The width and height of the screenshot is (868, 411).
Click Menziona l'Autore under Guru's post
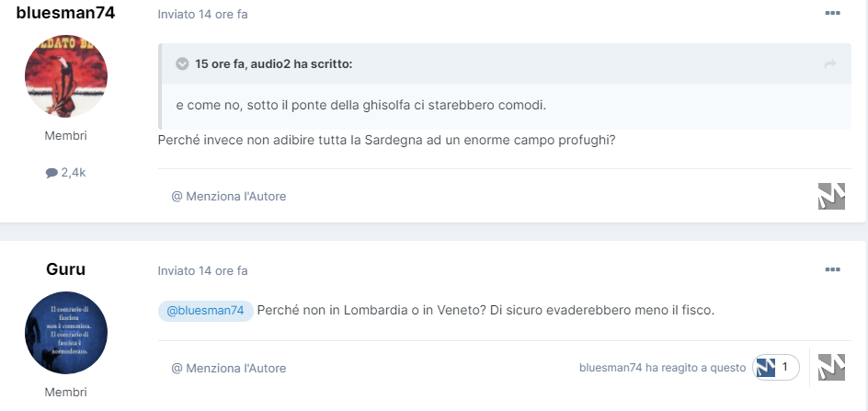tap(229, 368)
